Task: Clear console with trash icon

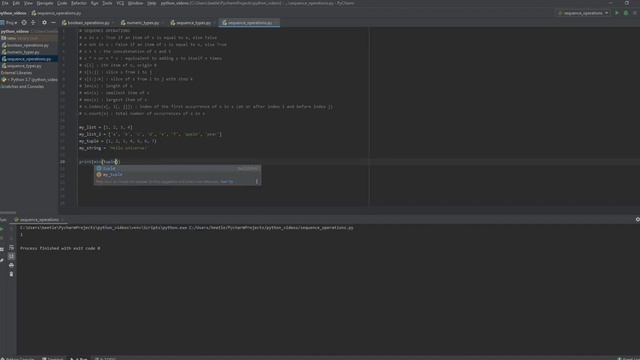Action: [x=11, y=274]
